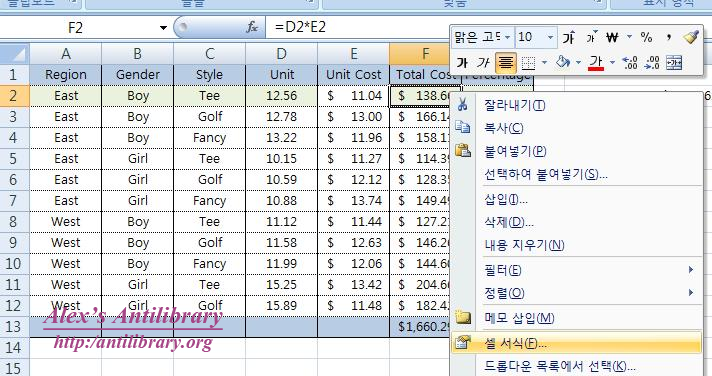
Task: Click the scissors cut icon
Action: point(462,105)
